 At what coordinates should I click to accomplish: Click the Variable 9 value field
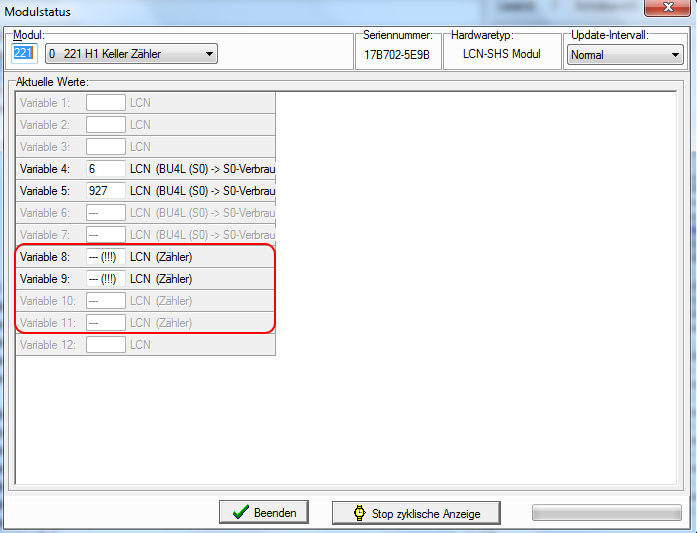pyautogui.click(x=105, y=279)
